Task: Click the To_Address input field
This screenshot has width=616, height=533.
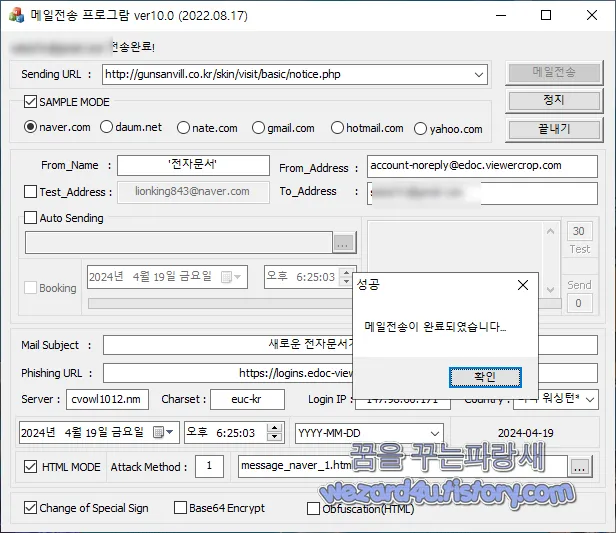Action: pyautogui.click(x=482, y=193)
